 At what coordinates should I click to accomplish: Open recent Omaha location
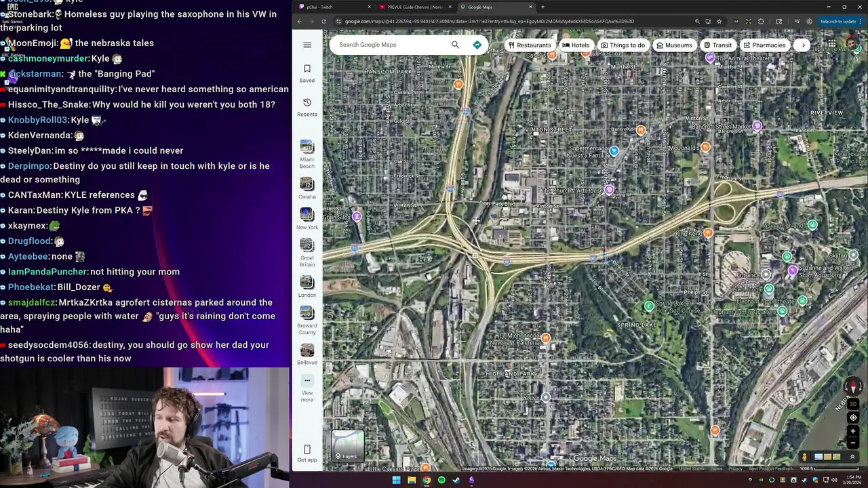(307, 188)
